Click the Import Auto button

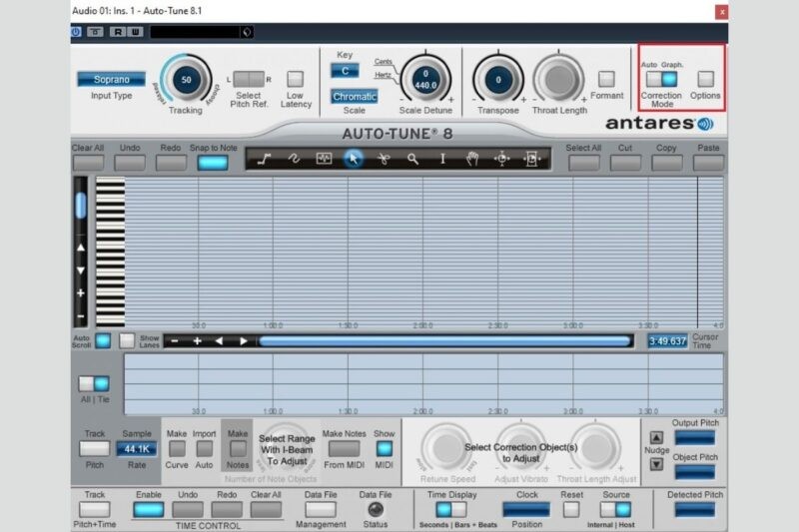click(x=205, y=448)
